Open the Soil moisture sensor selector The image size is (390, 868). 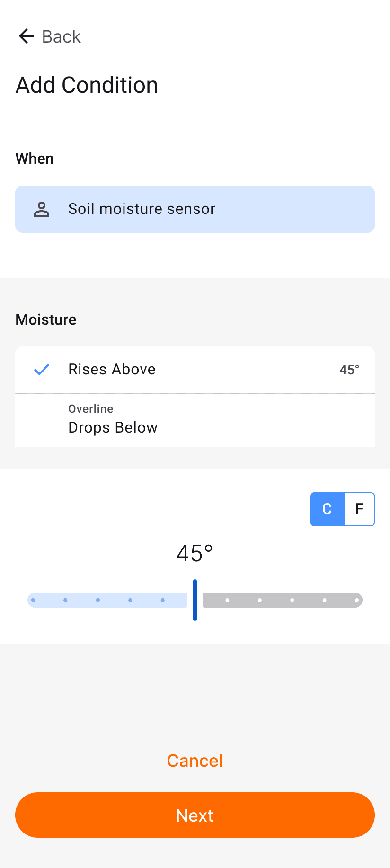[x=195, y=209]
